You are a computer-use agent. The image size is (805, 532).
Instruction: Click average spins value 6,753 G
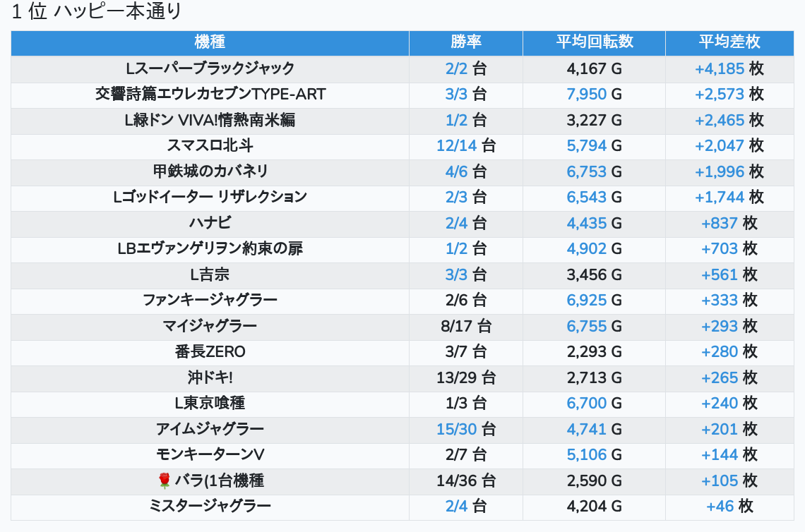click(x=595, y=171)
